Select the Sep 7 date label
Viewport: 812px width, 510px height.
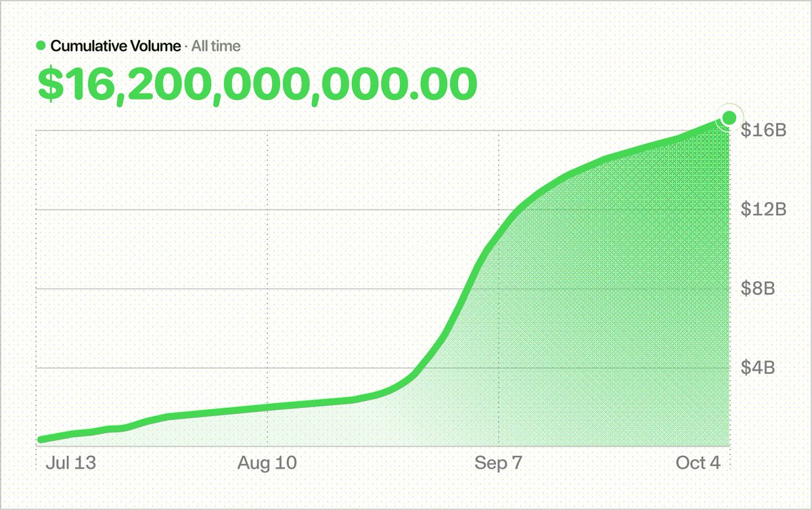click(499, 463)
